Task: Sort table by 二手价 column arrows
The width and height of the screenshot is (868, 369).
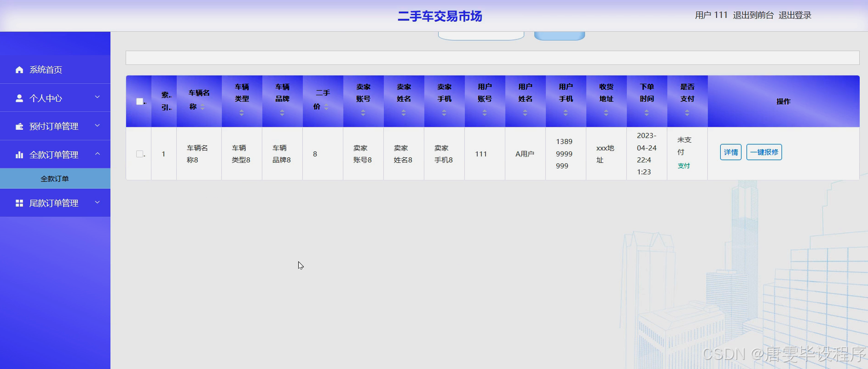Action: (x=326, y=107)
